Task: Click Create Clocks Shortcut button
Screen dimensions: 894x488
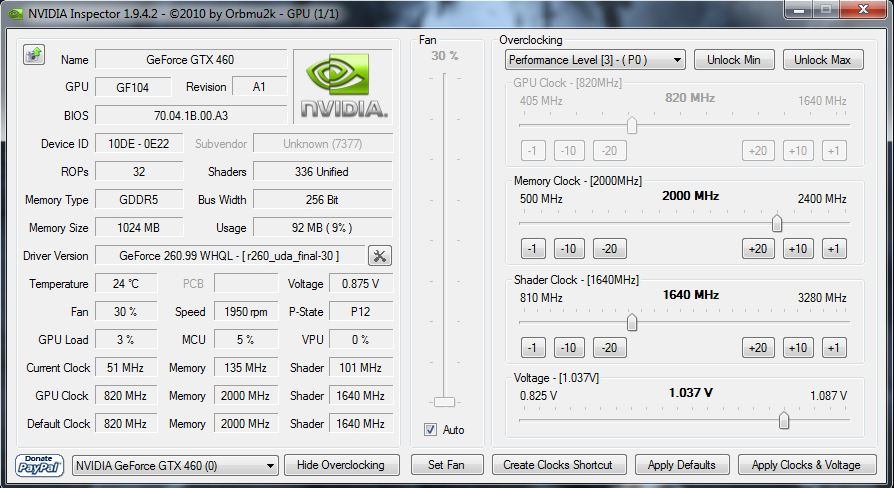Action: coord(558,465)
